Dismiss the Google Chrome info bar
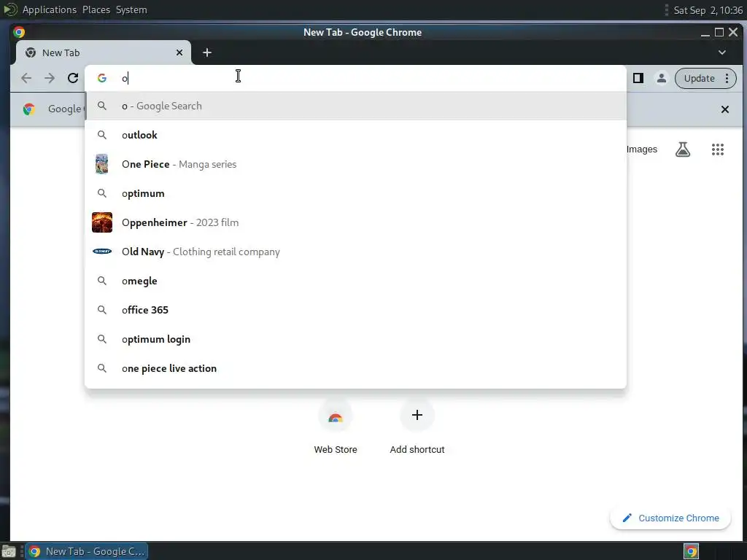This screenshot has height=560, width=747. (x=724, y=109)
